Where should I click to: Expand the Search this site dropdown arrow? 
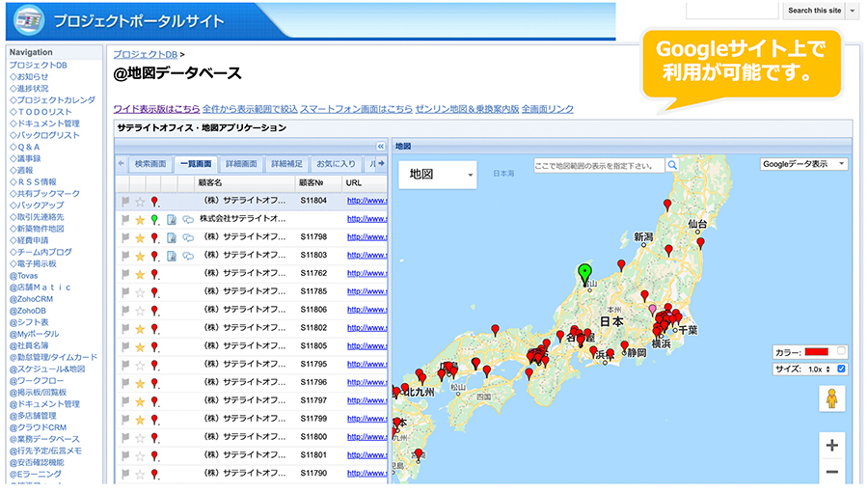point(853,11)
